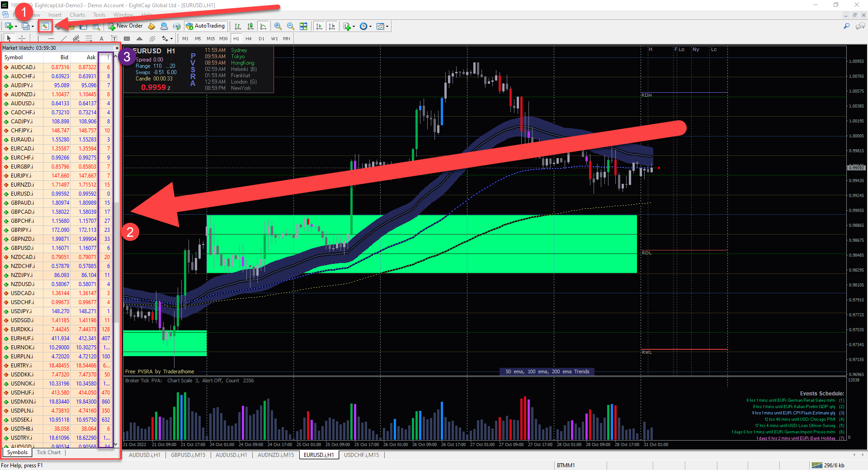Open the Periods clock dropdown arrow
The image size is (868, 470).
tap(371, 26)
